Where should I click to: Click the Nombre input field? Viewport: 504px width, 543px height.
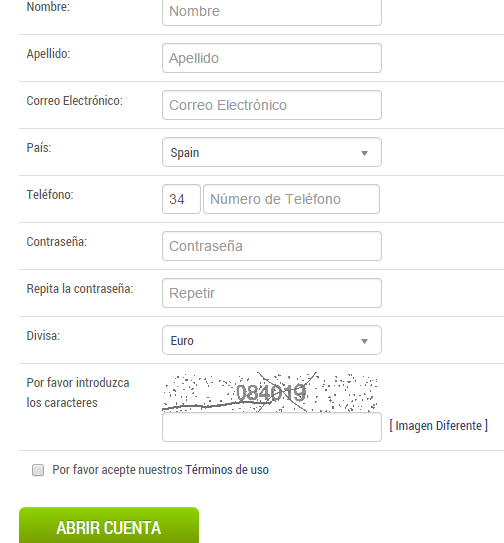(x=272, y=11)
